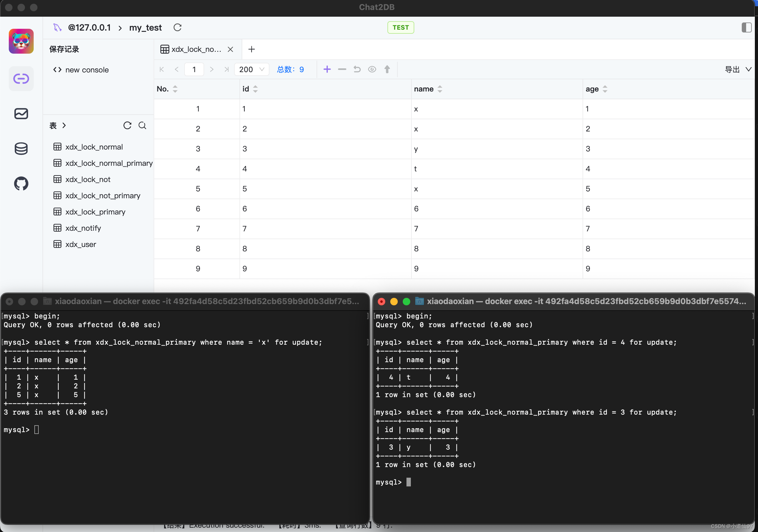Screen dimensions: 758x532
Task: Undo changes in result grid
Action: 357,69
